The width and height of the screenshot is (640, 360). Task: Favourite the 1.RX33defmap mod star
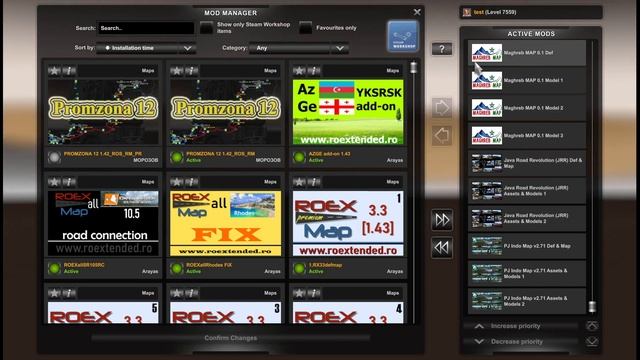click(x=299, y=182)
